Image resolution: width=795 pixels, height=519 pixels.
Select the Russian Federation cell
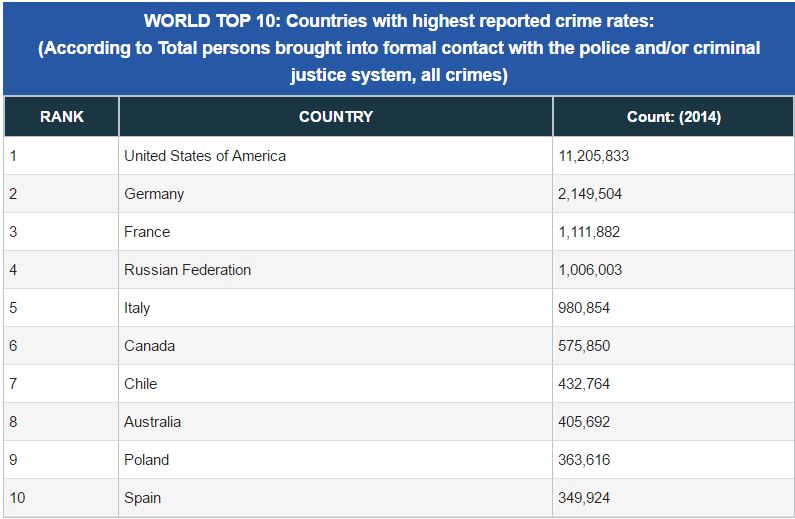click(x=336, y=270)
